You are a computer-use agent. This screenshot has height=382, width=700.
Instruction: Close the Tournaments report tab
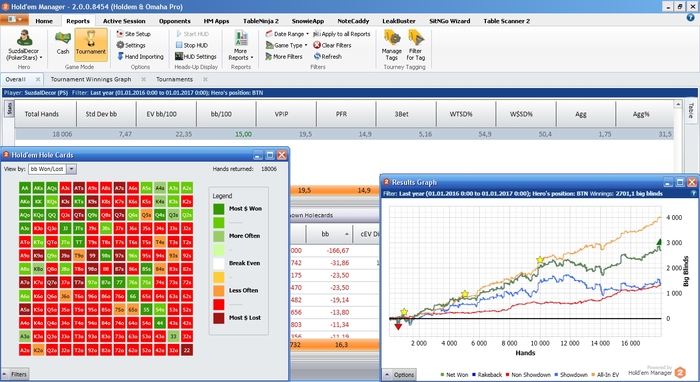click(205, 79)
